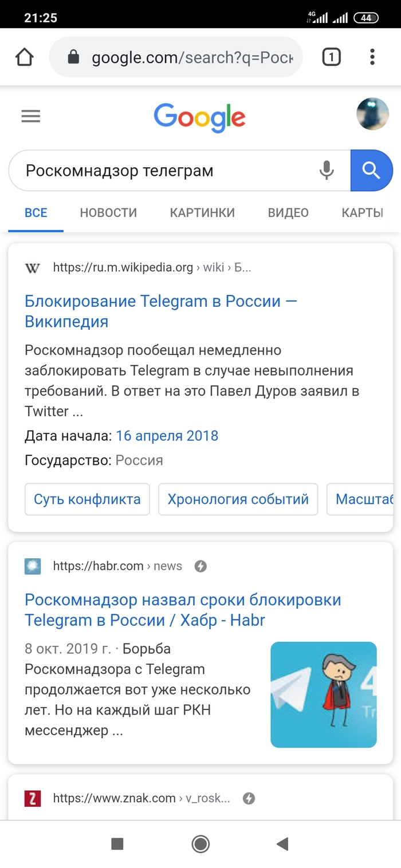Image resolution: width=401 pixels, height=868 pixels.
Task: Open Chrome's three-dot overflow menu
Action: tap(372, 57)
